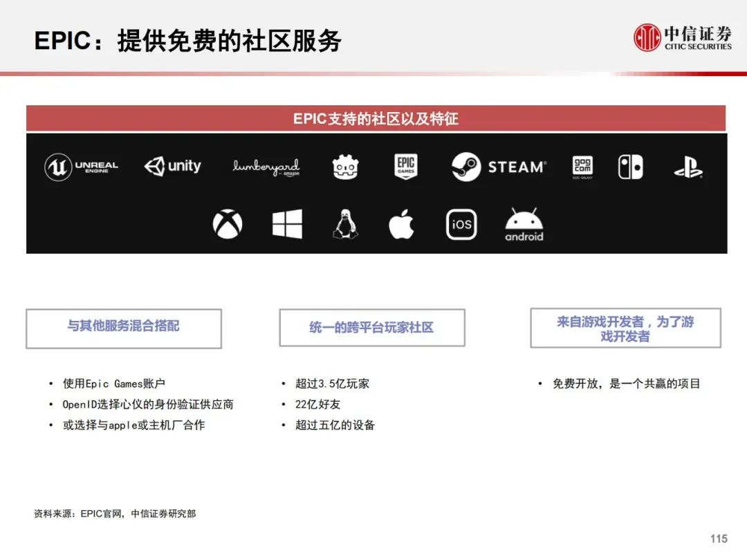Viewport: 747px width, 560px height.
Task: Click the Unity logo
Action: [172, 166]
